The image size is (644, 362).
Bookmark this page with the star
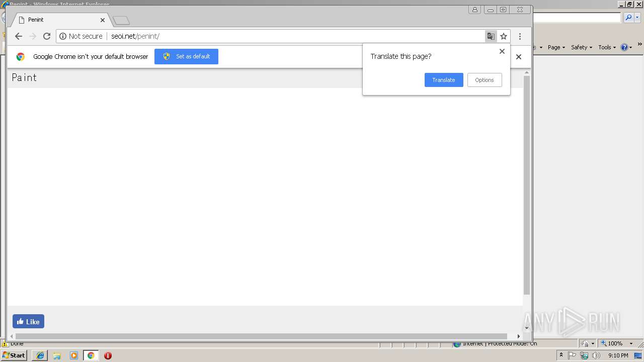[x=504, y=36]
